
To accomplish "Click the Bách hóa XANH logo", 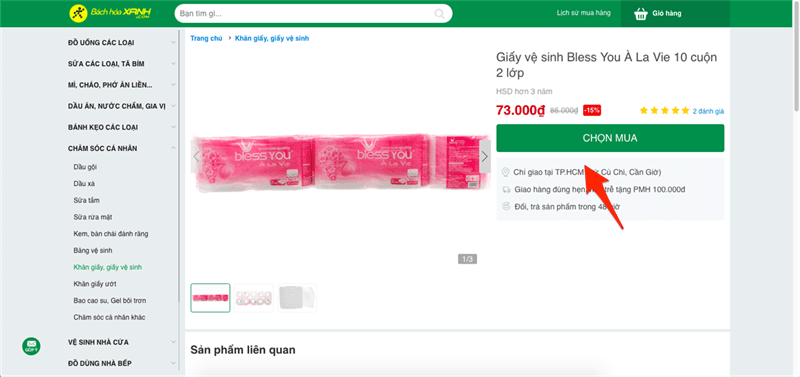I will 111,13.
